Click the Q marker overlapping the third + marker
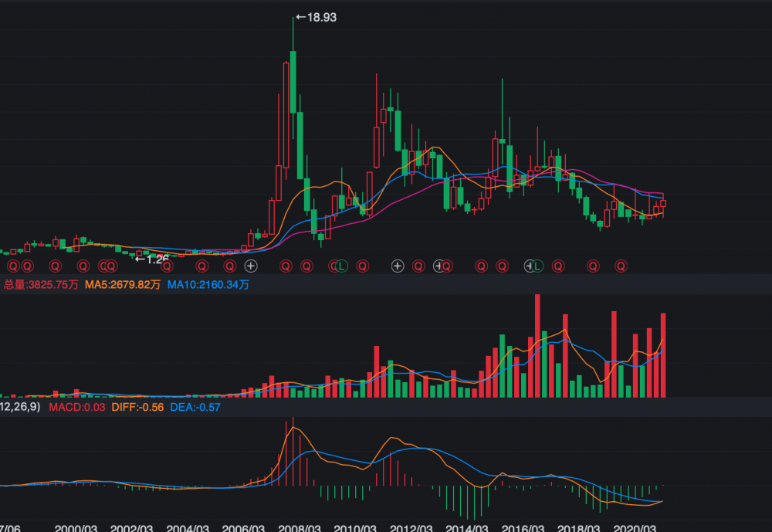This screenshot has height=532, width=772. [x=446, y=266]
